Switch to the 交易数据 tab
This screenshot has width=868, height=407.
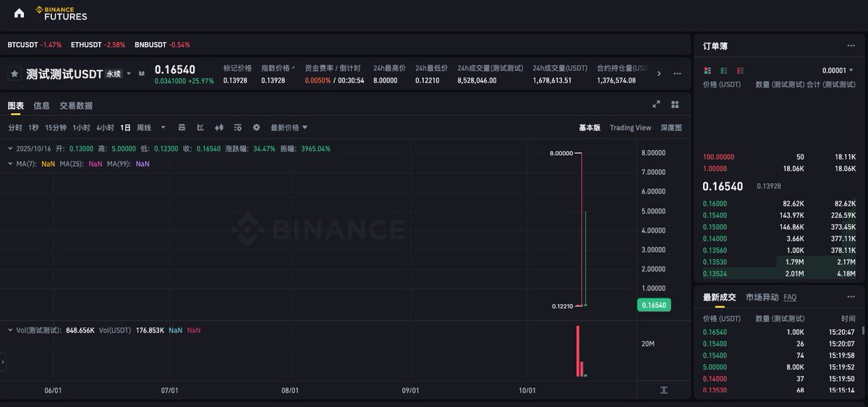pyautogui.click(x=76, y=105)
